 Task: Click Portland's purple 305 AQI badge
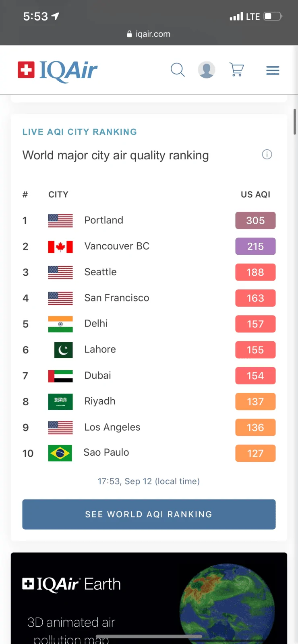coord(255,221)
